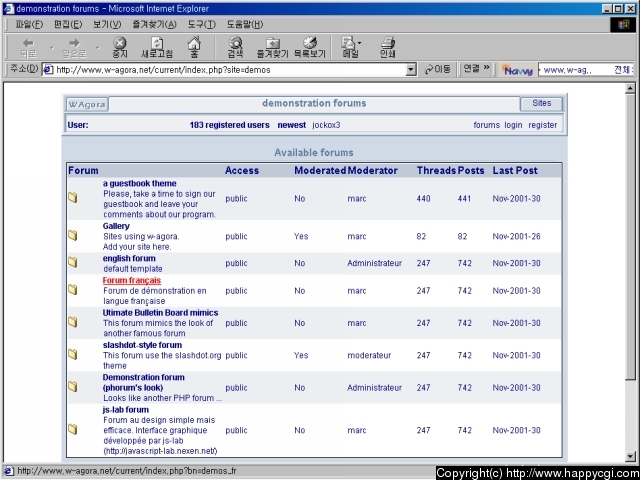
Task: Click 'Administrateur' in english forum row
Action: click(374, 263)
